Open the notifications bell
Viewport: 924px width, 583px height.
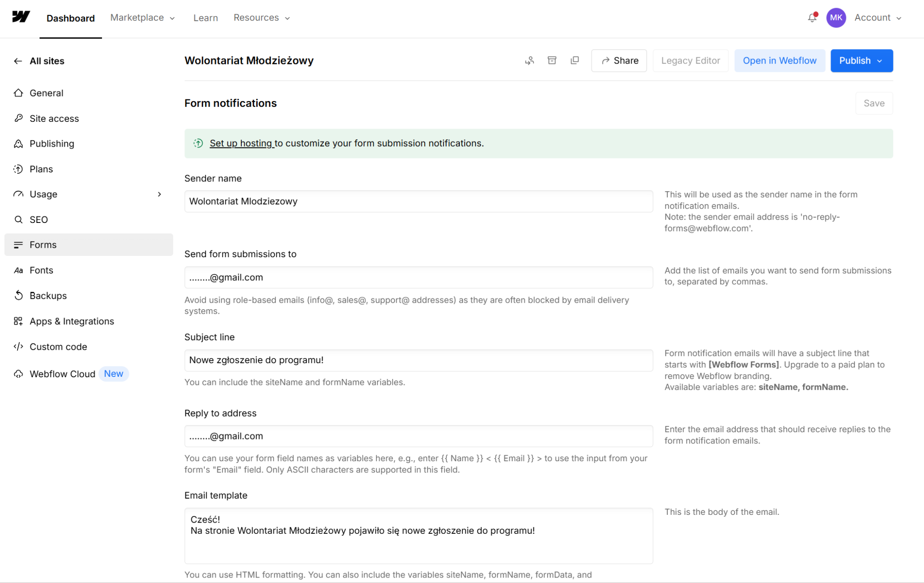point(812,18)
